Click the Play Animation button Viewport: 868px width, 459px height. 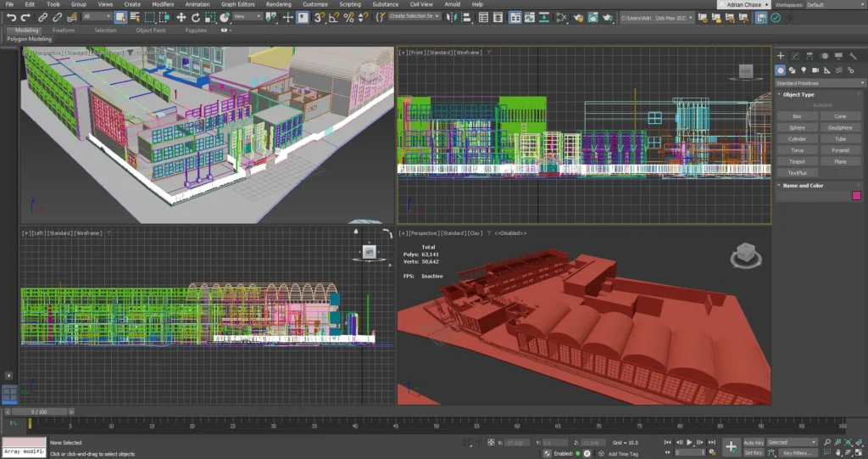coord(690,442)
